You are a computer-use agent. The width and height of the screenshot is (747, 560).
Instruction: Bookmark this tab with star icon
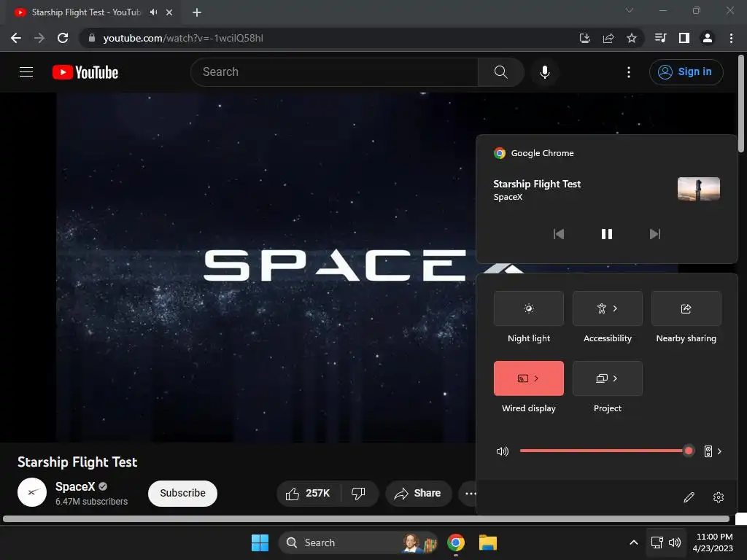(x=632, y=38)
